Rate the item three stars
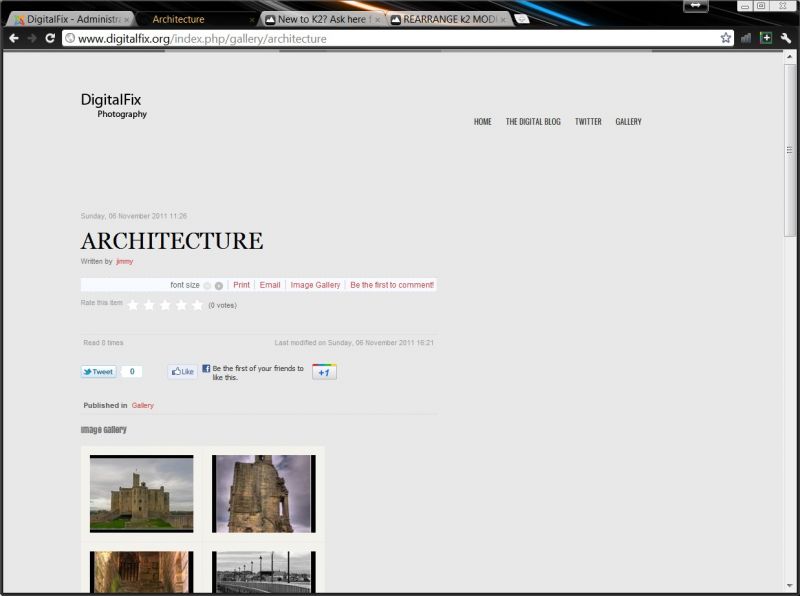Viewport: 800px width, 596px height. (x=165, y=305)
